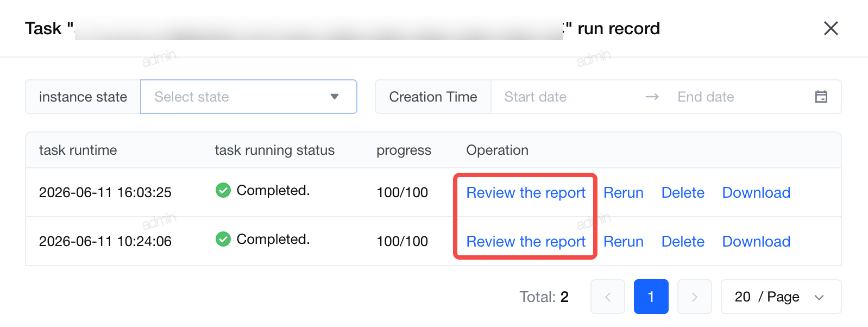The height and width of the screenshot is (327, 868).
Task: Delete the 10:24:06 run record
Action: pos(683,242)
